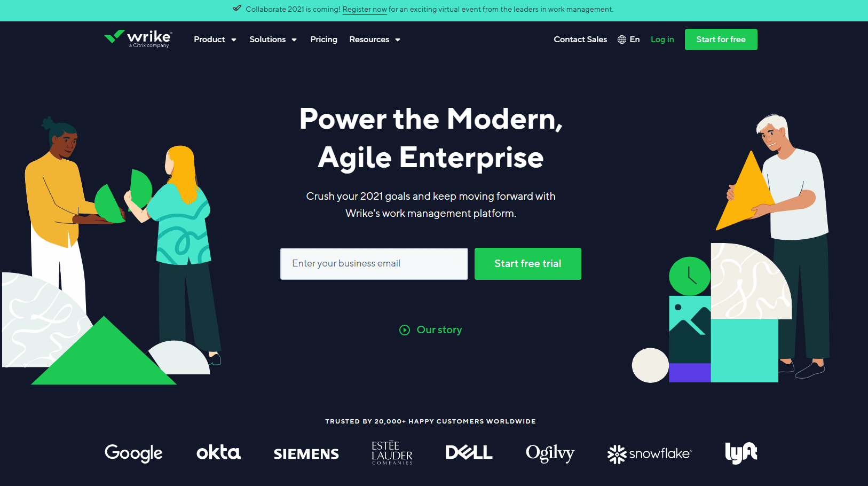The width and height of the screenshot is (868, 486).
Task: Click the Lyft logo
Action: coord(741,453)
